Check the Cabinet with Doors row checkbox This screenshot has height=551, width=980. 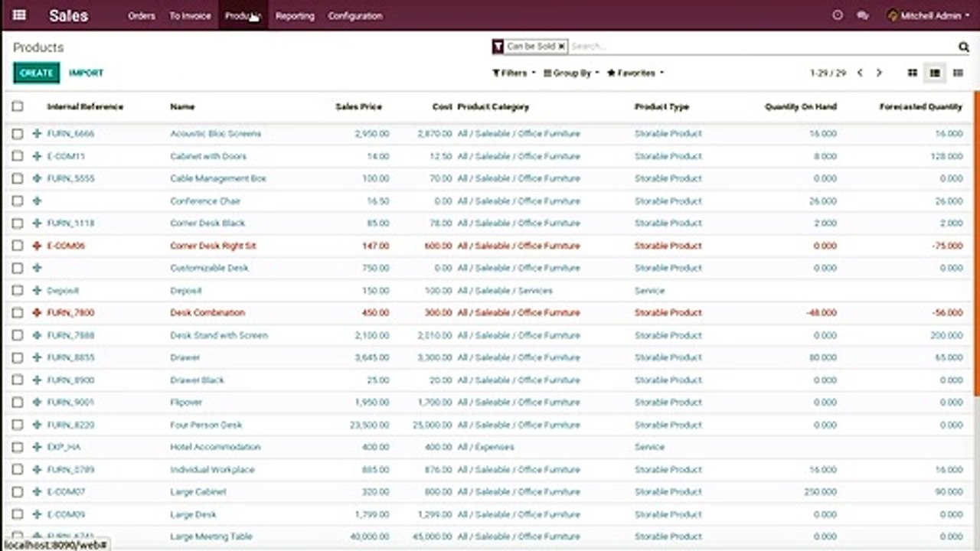click(x=18, y=156)
